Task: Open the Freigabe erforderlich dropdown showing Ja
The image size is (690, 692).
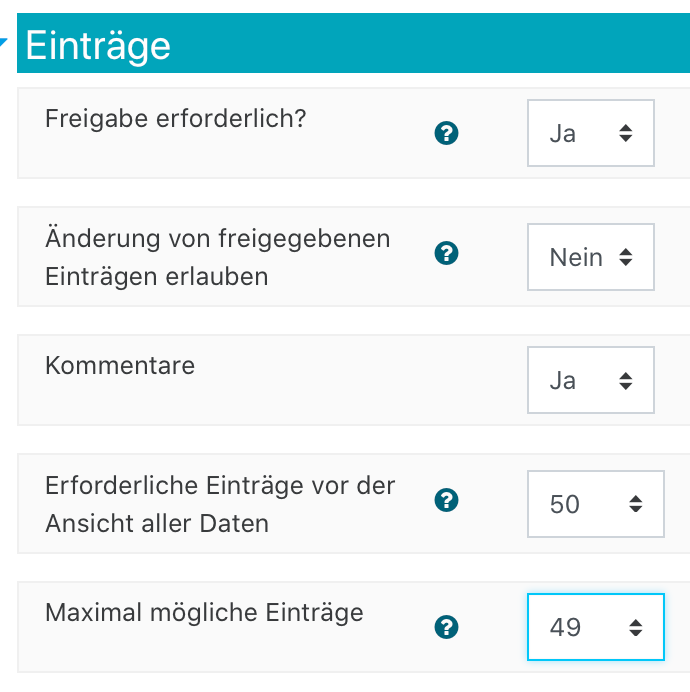Action: pos(591,133)
